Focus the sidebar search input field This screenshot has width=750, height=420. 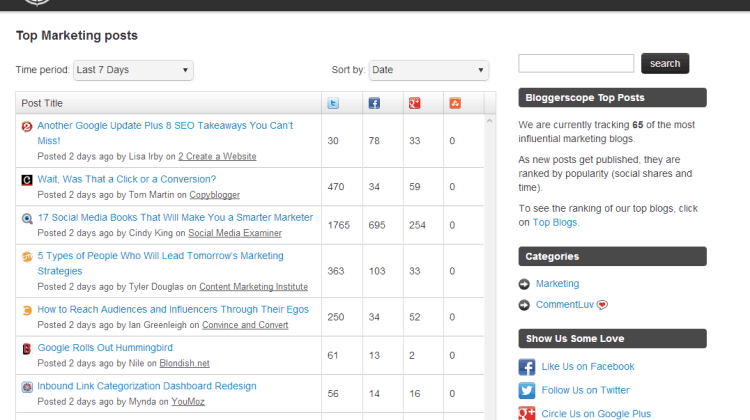pos(576,63)
